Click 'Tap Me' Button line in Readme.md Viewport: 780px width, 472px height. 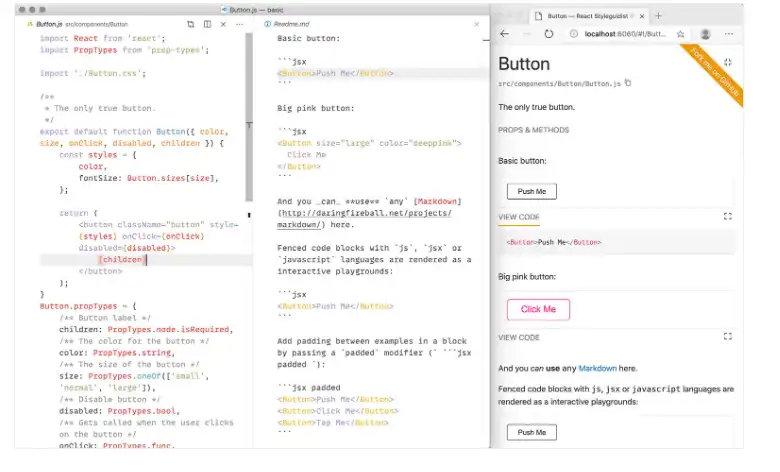click(x=333, y=423)
